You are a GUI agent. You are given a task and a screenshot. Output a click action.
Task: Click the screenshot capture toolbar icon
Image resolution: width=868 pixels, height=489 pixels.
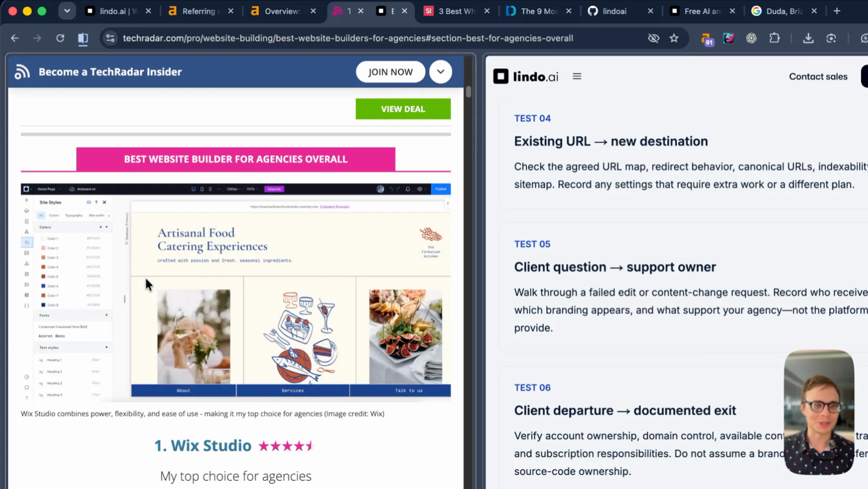click(x=831, y=38)
